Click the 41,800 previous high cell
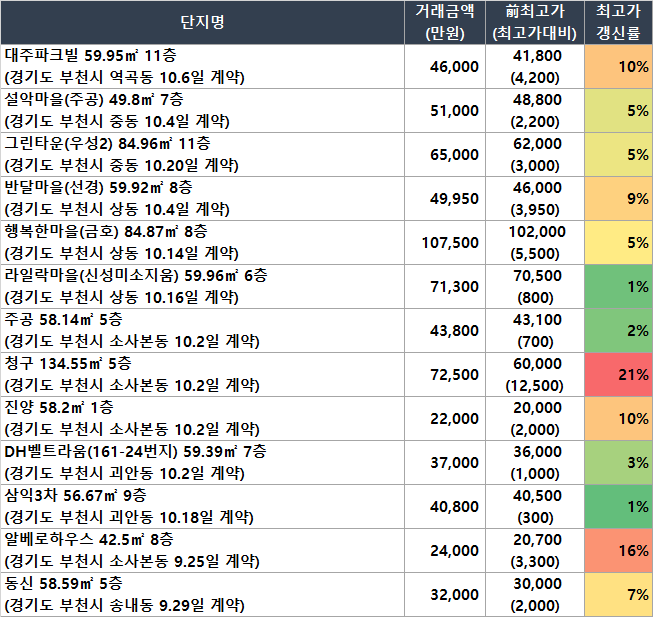Image resolution: width=653 pixels, height=617 pixels. click(535, 67)
